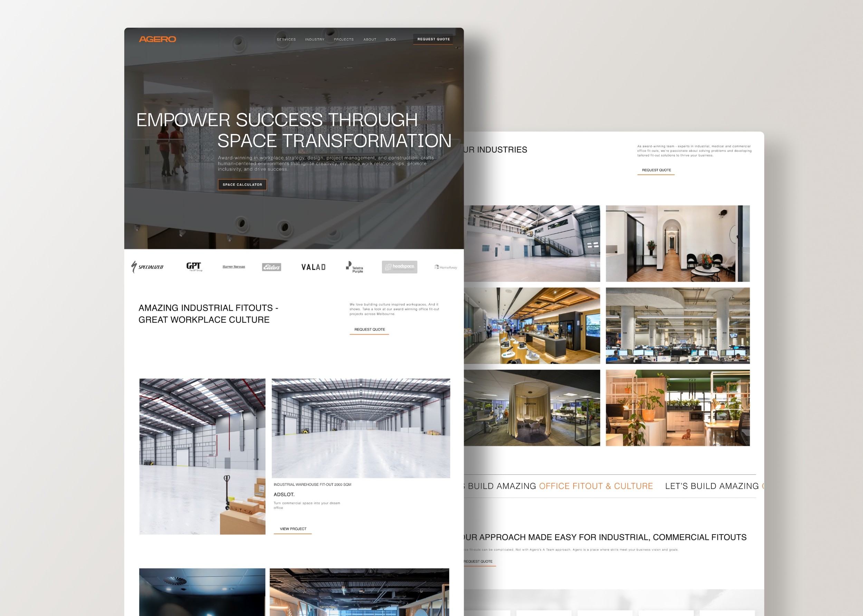Expand the BLOG navigation dropdown

pos(390,39)
